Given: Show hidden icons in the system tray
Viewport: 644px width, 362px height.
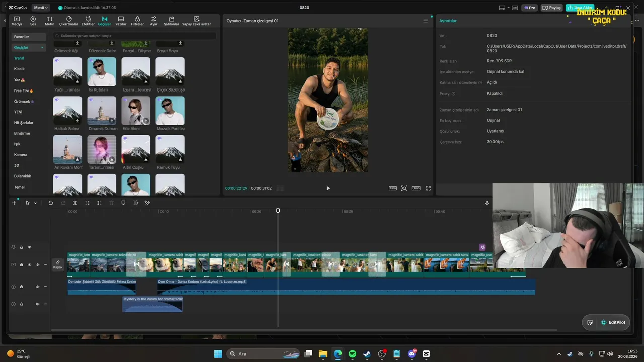Looking at the screenshot, I should tap(559, 354).
